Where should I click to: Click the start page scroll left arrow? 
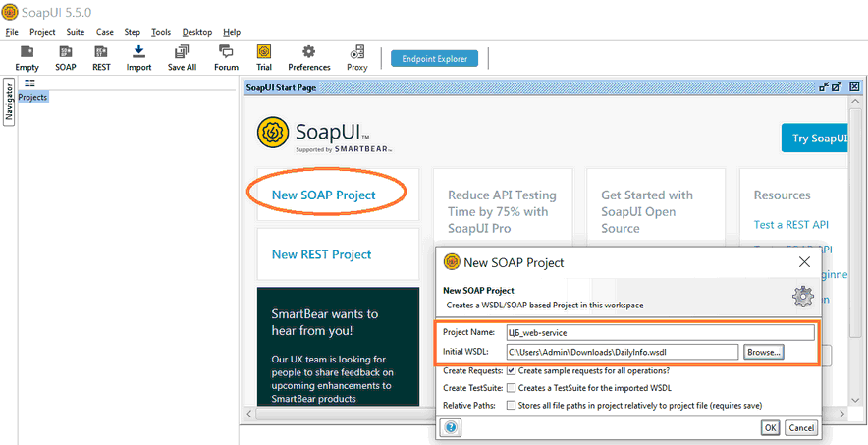click(249, 414)
